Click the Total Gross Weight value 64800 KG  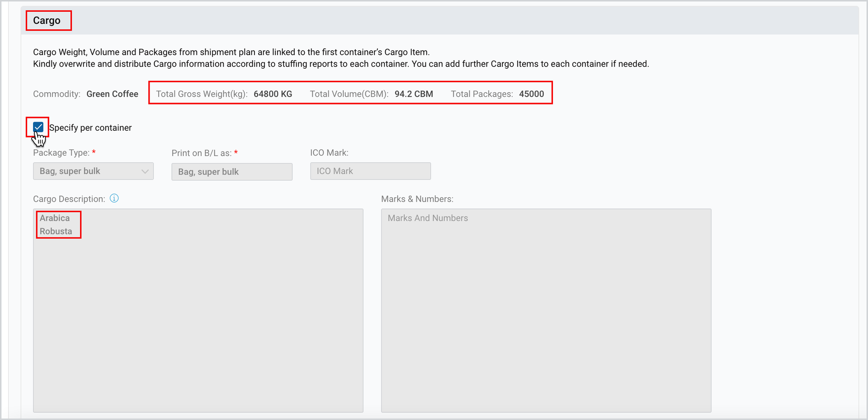click(273, 94)
